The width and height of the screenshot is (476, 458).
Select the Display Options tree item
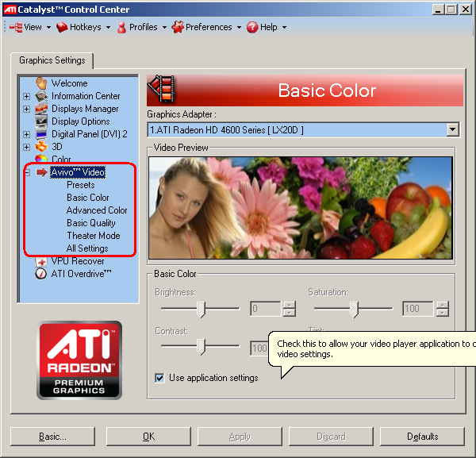[x=81, y=121]
